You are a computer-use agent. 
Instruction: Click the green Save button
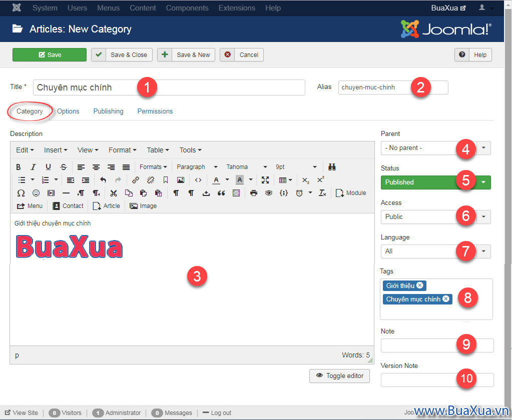click(x=50, y=55)
